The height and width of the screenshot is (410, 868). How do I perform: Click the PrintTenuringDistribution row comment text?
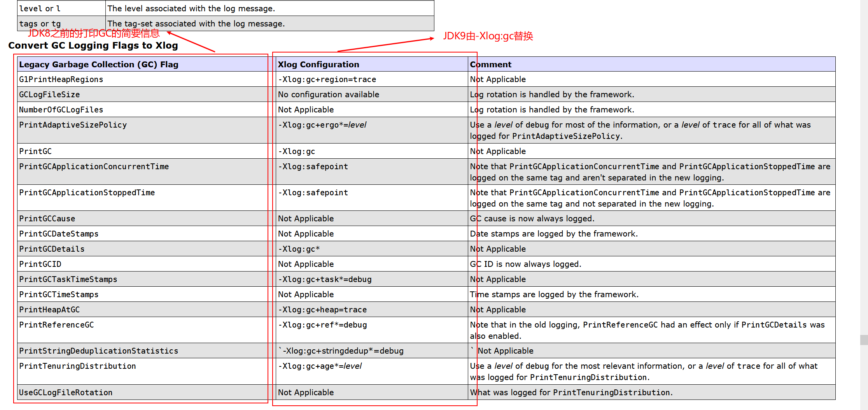[x=644, y=371]
